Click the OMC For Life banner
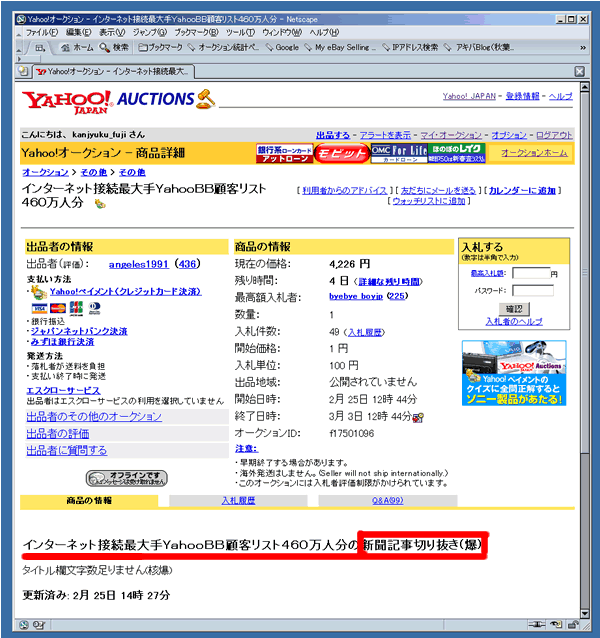 pos(399,153)
